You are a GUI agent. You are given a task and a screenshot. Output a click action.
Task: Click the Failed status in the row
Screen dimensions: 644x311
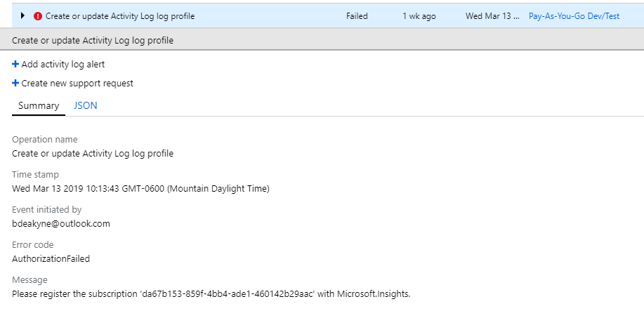[x=357, y=15]
